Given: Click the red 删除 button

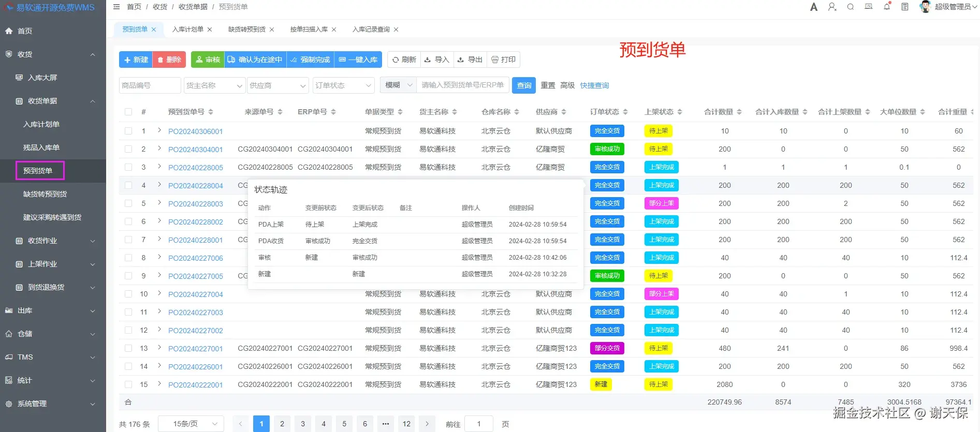Looking at the screenshot, I should click(x=169, y=59).
